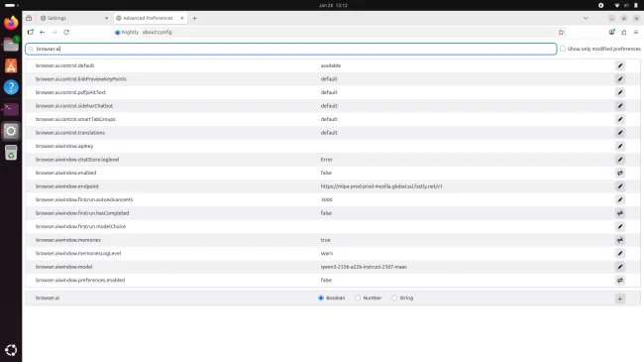Image resolution: width=644 pixels, height=362 pixels.
Task: Select the 'available' value text
Action: click(331, 65)
